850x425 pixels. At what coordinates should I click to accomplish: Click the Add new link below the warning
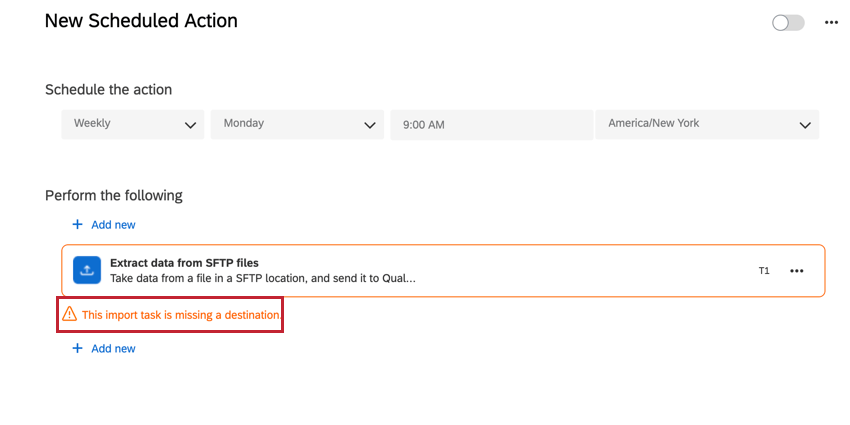tap(113, 349)
